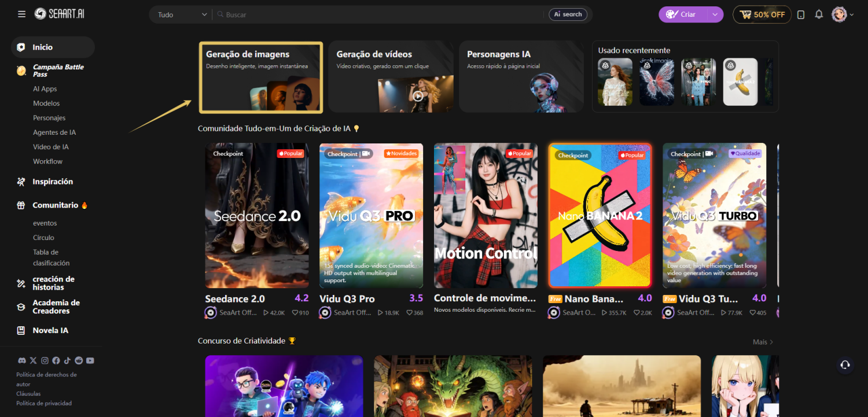Viewport: 868px width, 417px height.
Task: Open Vídeo de IA in sidebar
Action: pyautogui.click(x=51, y=147)
